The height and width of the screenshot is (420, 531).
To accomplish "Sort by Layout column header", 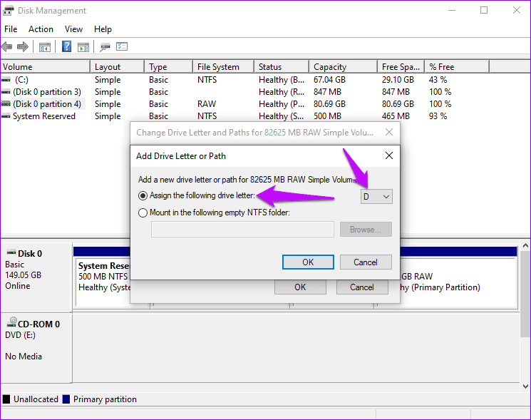I will pos(118,67).
